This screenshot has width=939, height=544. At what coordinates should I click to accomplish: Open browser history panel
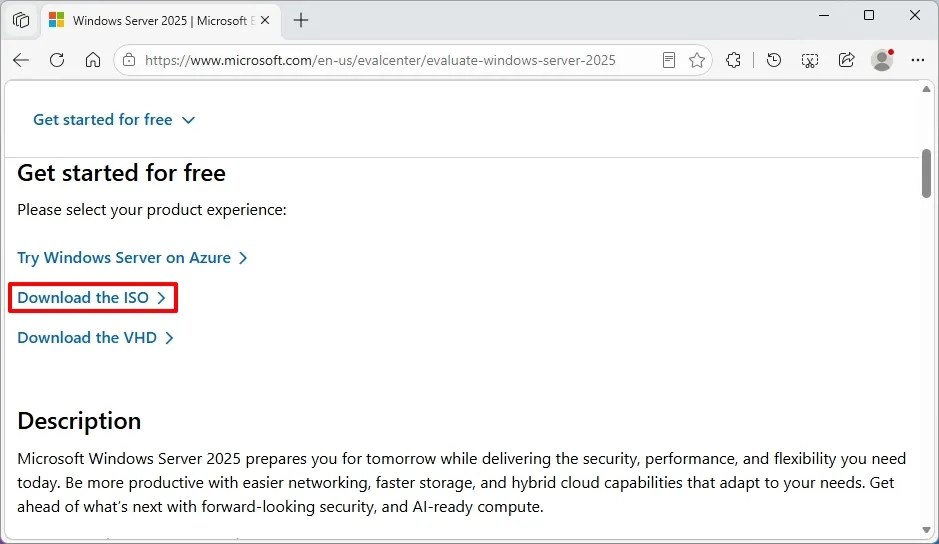click(774, 60)
